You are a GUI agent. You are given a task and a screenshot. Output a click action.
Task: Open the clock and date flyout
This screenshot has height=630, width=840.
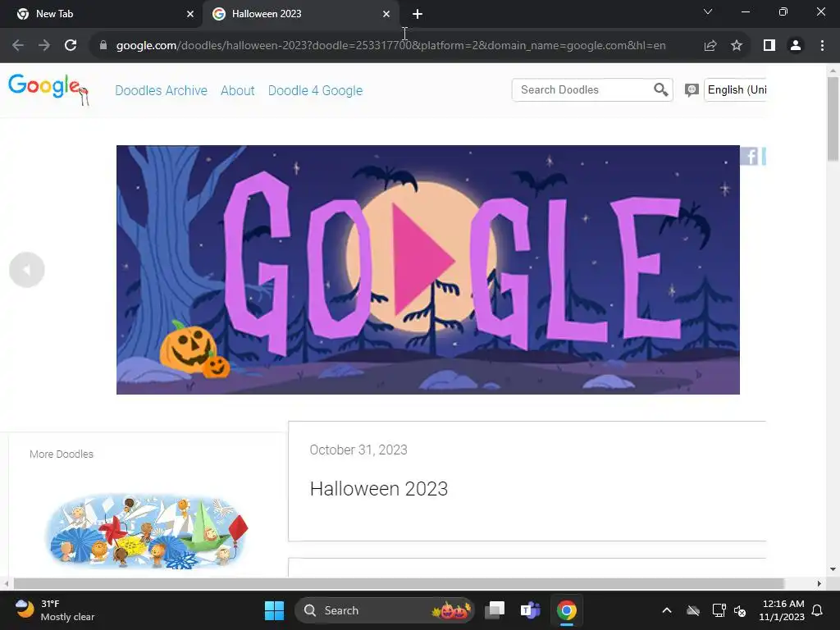782,610
